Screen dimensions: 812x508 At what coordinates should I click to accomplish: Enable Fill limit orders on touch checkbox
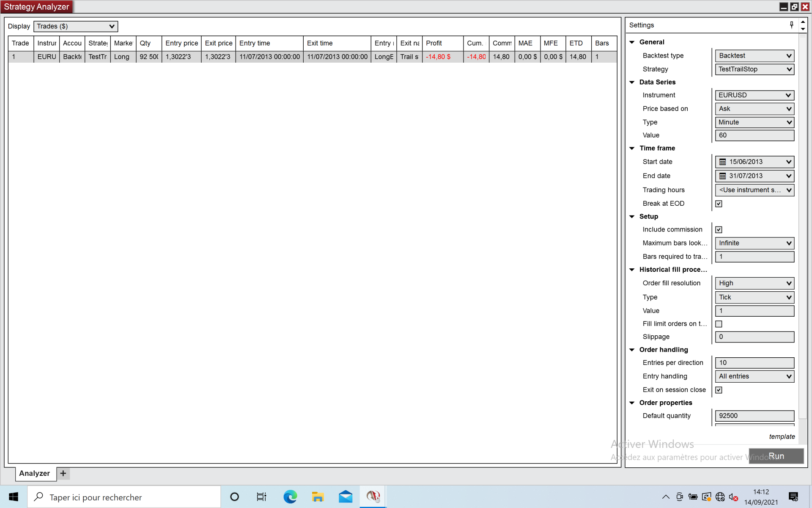(719, 324)
